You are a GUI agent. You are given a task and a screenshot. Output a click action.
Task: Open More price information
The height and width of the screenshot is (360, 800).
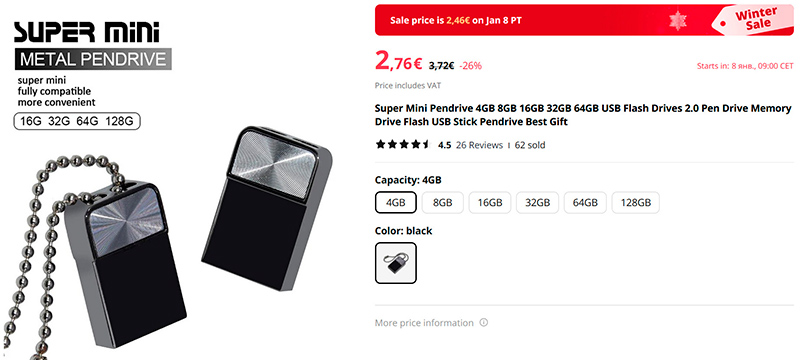tap(424, 323)
